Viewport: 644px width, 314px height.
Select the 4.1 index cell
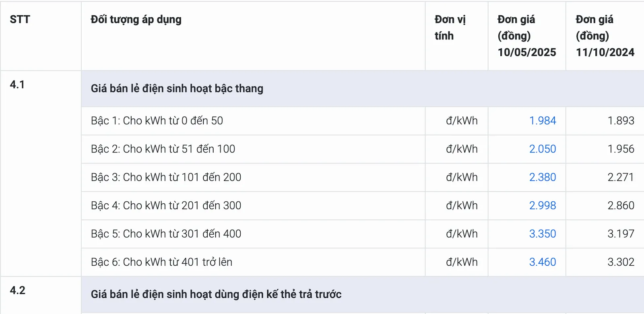[x=41, y=174]
